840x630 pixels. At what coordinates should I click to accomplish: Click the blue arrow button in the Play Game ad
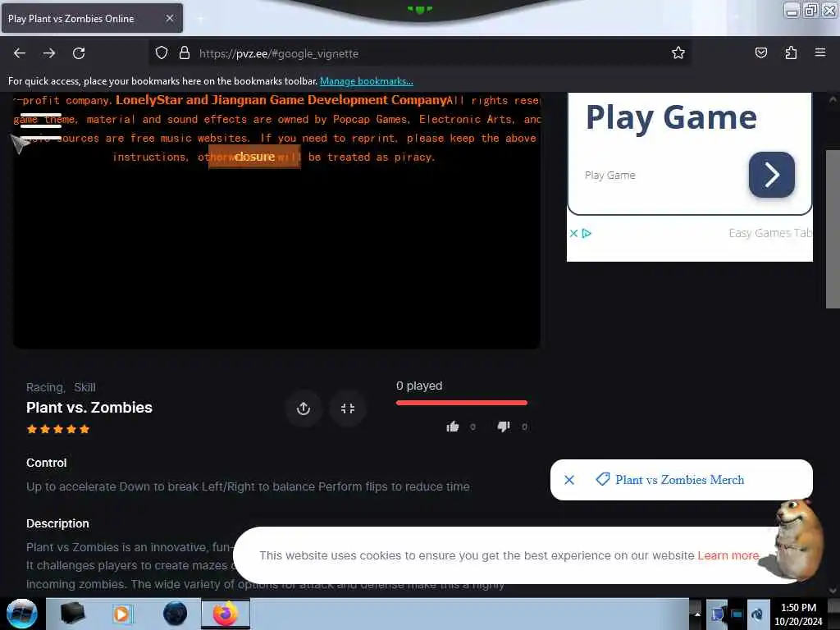click(771, 175)
